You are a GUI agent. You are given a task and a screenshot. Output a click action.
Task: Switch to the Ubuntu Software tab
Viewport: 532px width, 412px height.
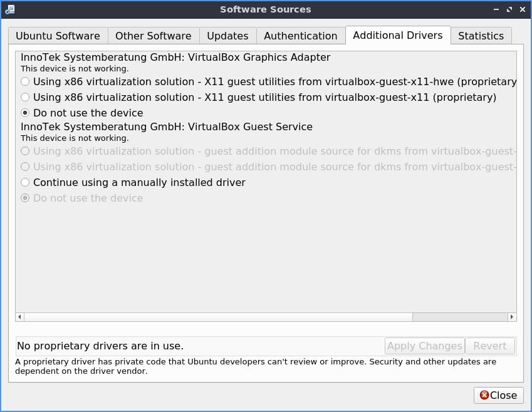point(57,36)
